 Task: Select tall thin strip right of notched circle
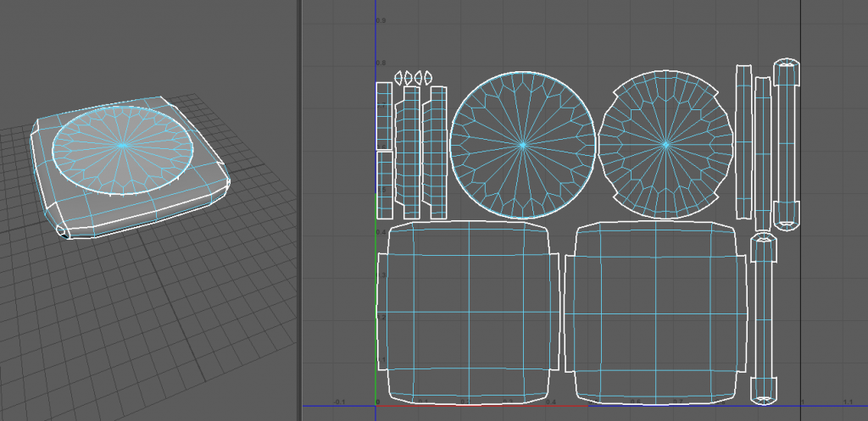point(743,141)
